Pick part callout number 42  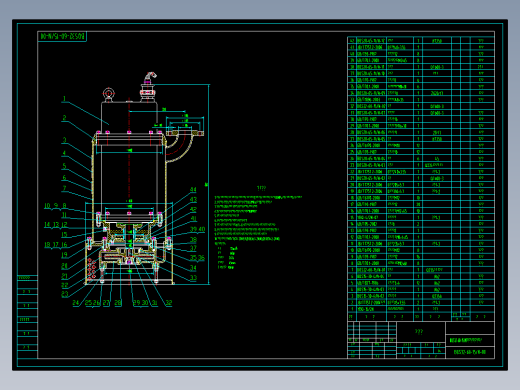[x=193, y=210]
